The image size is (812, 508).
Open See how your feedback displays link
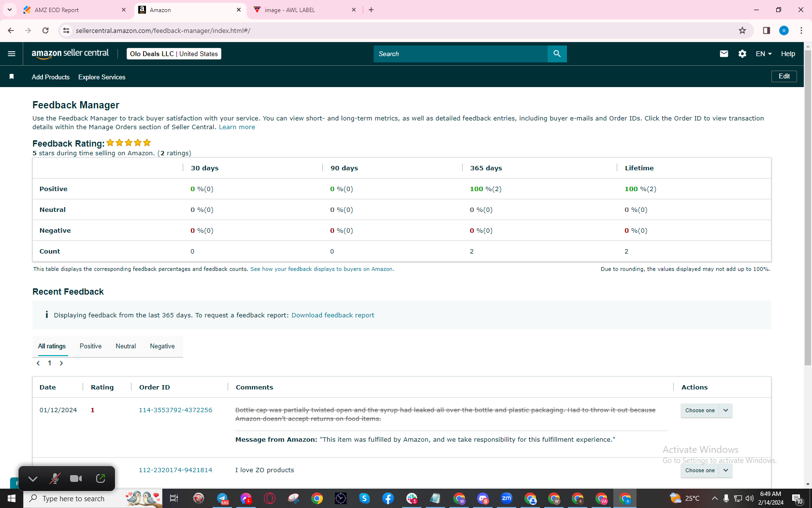click(x=322, y=269)
